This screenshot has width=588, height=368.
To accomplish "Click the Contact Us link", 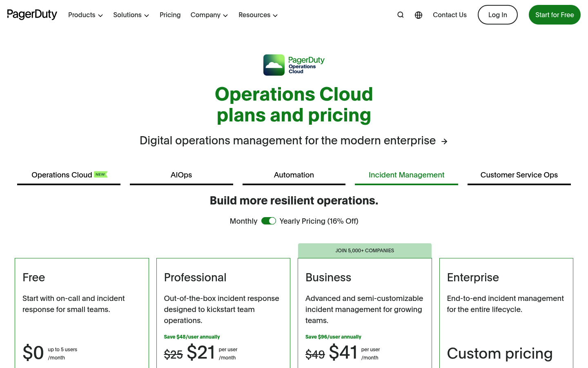I will click(x=450, y=15).
